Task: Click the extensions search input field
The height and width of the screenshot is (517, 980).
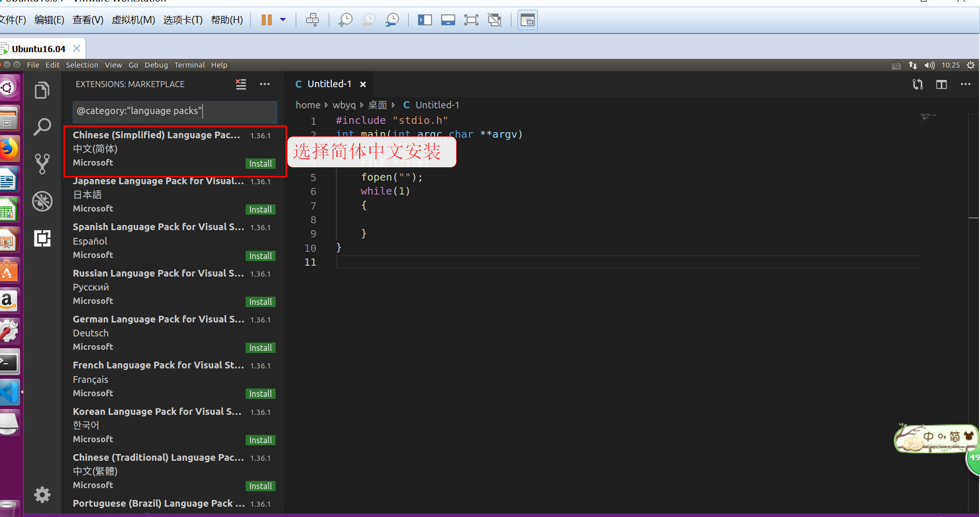Action: pos(175,111)
